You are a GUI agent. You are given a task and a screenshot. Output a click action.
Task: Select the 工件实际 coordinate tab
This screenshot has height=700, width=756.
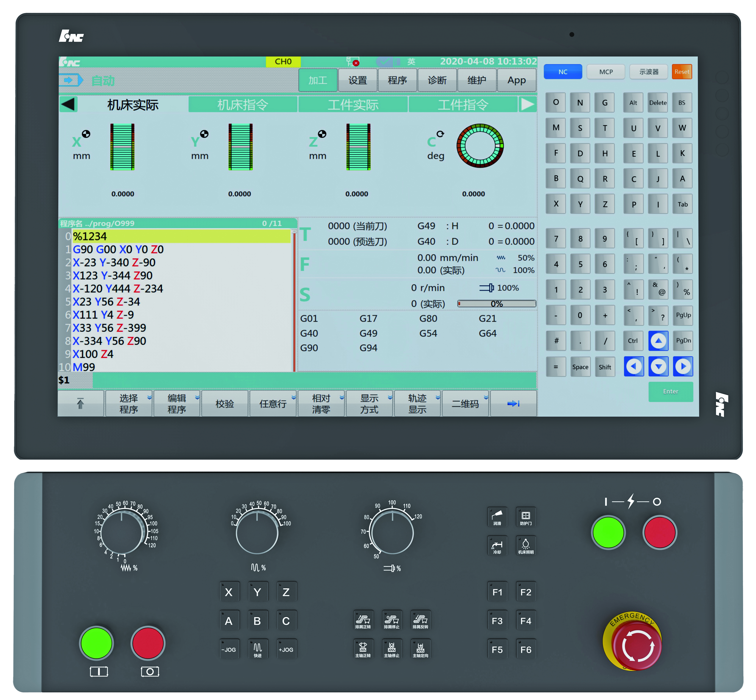(x=353, y=104)
